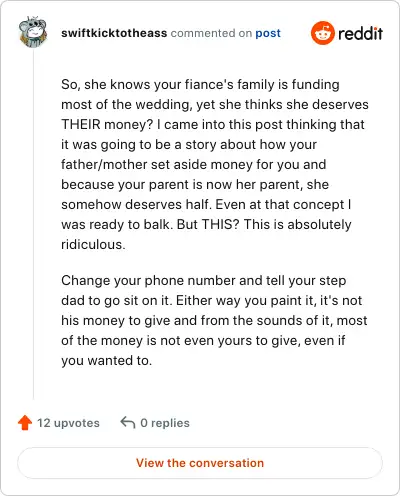Click the "0 replies" label

click(x=165, y=423)
